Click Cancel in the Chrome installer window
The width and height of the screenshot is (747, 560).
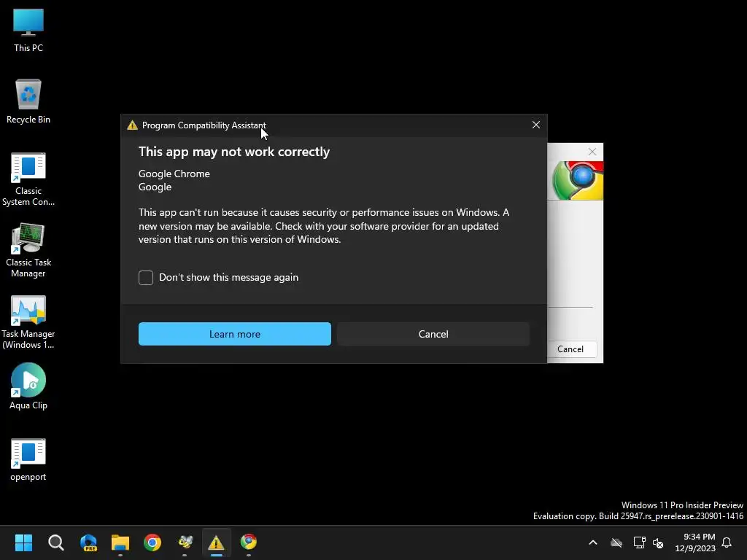tap(570, 349)
